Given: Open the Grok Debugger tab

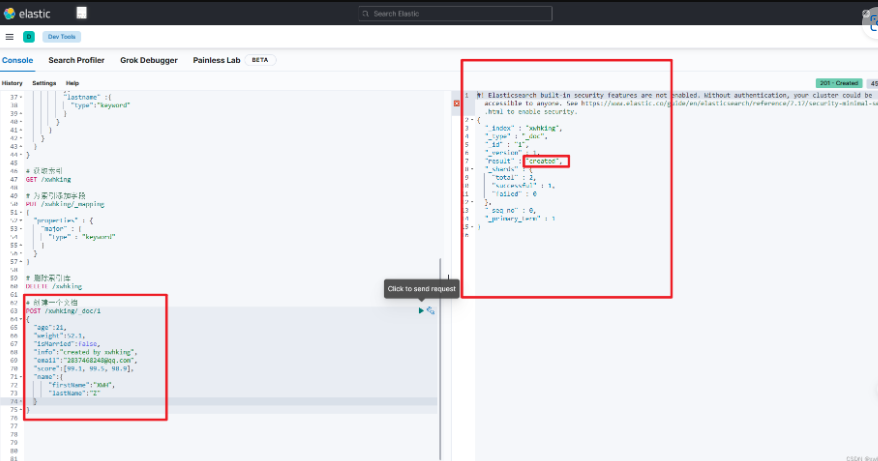Looking at the screenshot, I should pos(148,60).
